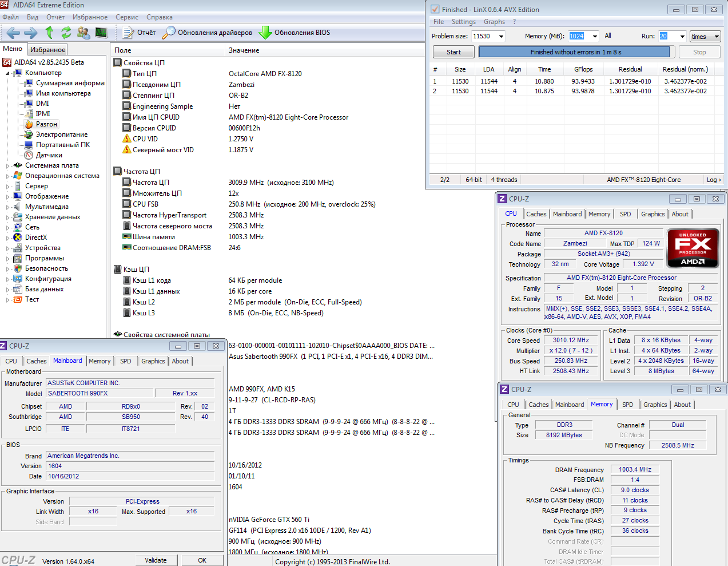Expand the Системная плата tree node
This screenshot has height=566, width=728.
coord(8,166)
